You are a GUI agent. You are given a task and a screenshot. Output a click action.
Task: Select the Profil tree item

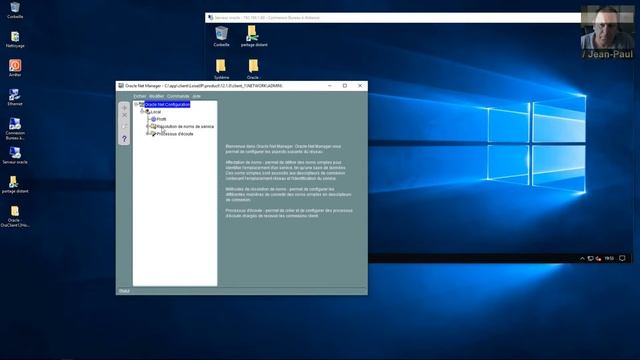(162, 119)
